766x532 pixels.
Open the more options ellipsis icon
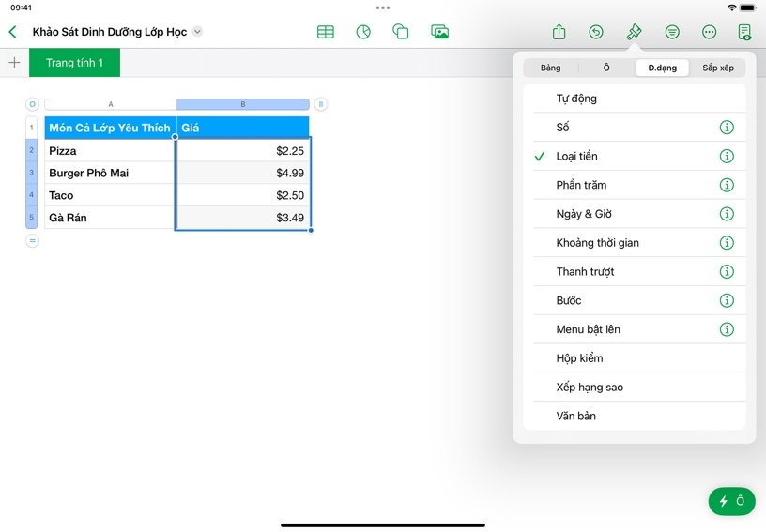[709, 32]
